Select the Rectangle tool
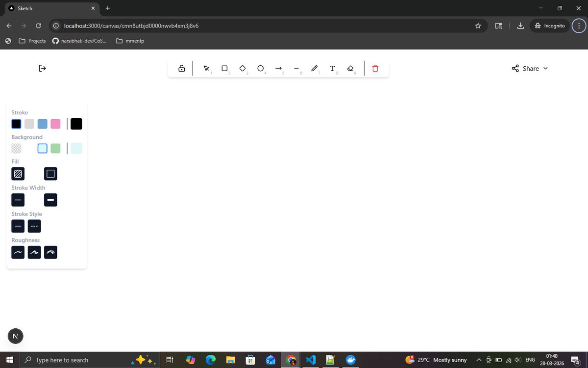The height and width of the screenshot is (368, 588). 224,68
